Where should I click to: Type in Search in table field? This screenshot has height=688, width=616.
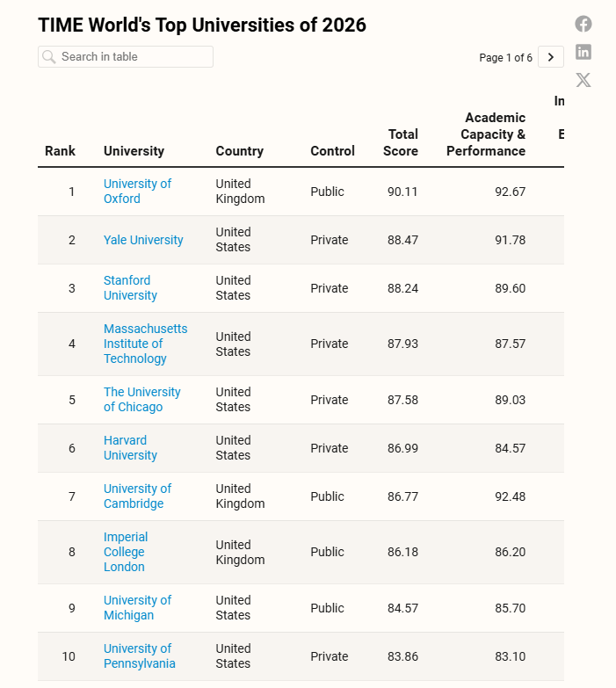click(132, 57)
